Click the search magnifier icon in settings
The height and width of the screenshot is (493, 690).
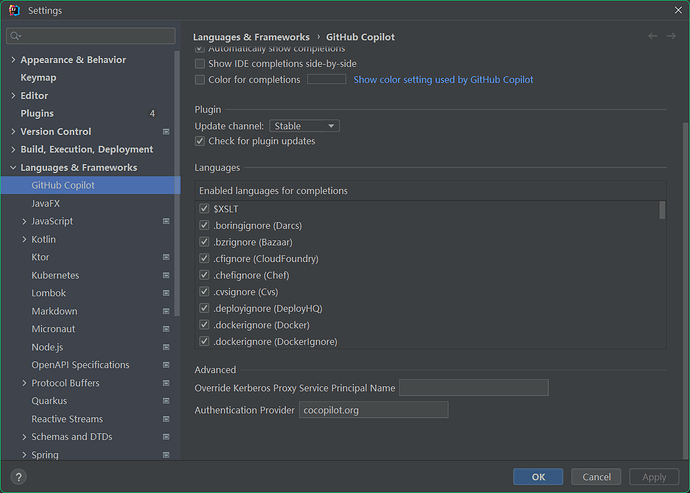pos(15,36)
